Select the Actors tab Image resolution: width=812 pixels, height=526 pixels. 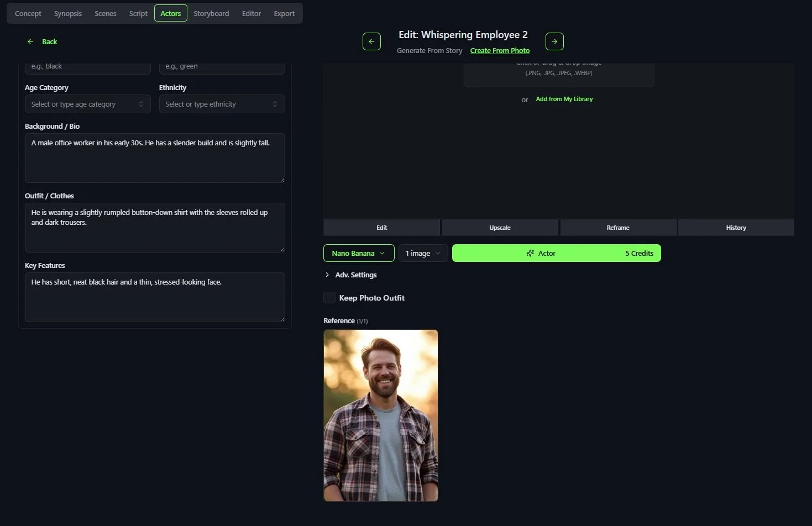(171, 13)
